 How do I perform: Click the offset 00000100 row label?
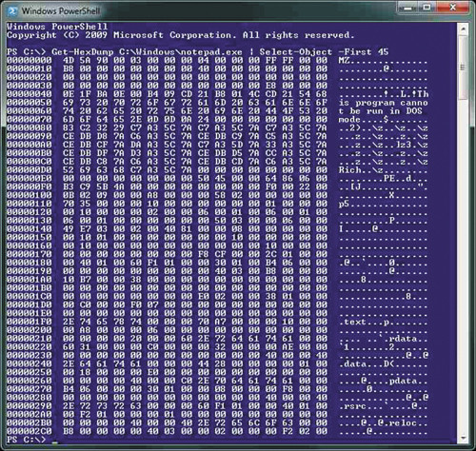tap(30, 195)
